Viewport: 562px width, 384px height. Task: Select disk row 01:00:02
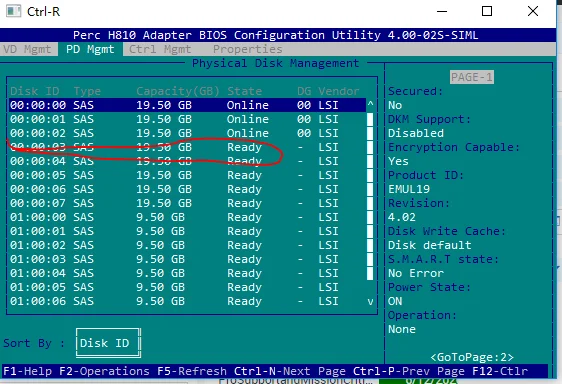pos(187,245)
